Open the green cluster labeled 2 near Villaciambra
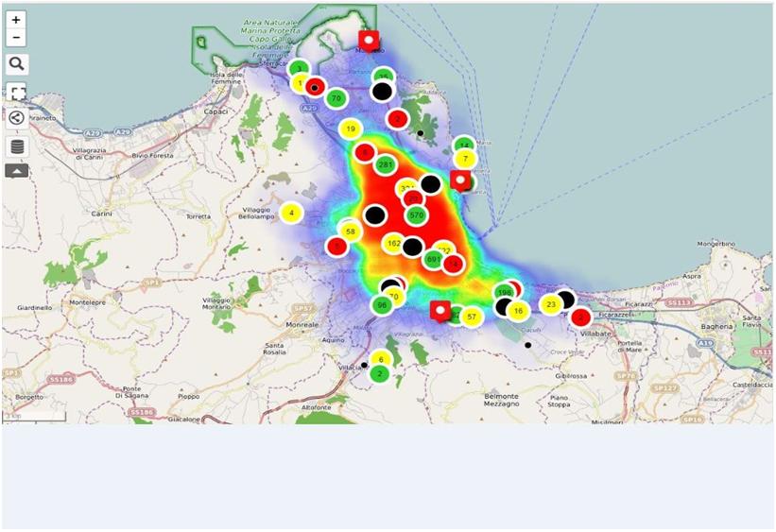This screenshot has height=532, width=776. pyautogui.click(x=380, y=373)
